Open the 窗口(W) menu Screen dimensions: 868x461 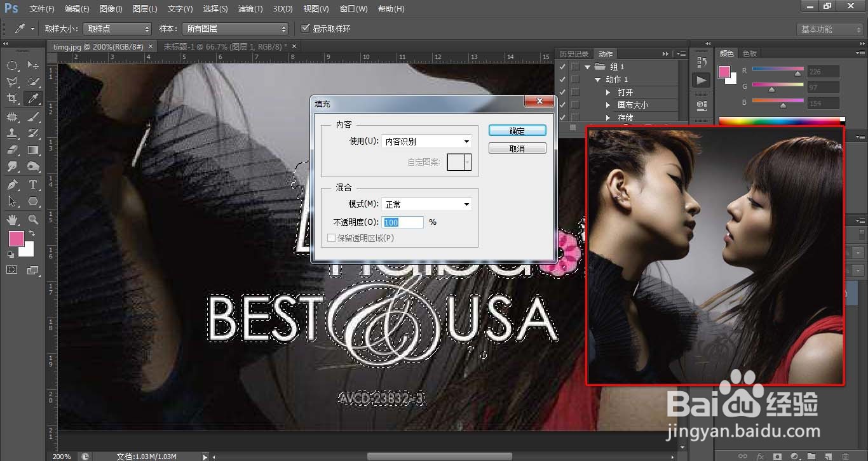354,9
